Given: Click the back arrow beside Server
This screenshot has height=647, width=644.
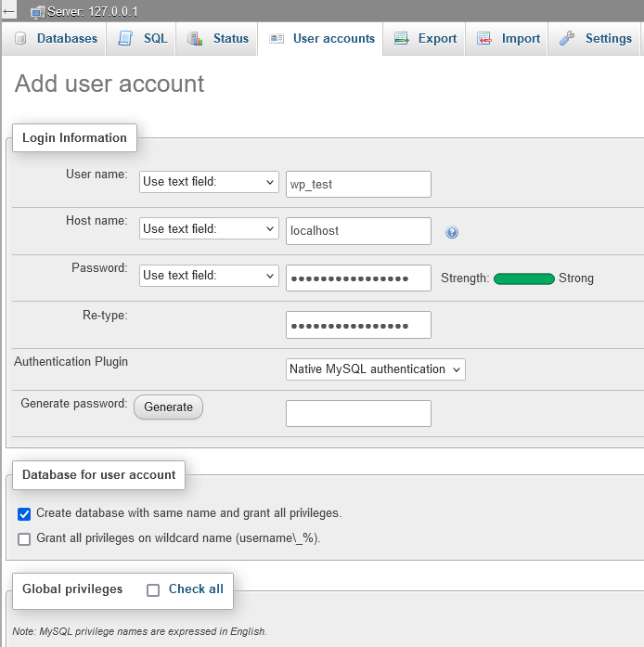Looking at the screenshot, I should click(x=9, y=11).
